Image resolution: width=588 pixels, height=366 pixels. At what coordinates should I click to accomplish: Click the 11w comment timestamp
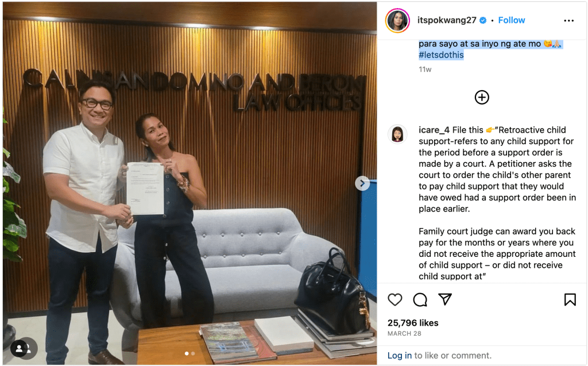[425, 70]
